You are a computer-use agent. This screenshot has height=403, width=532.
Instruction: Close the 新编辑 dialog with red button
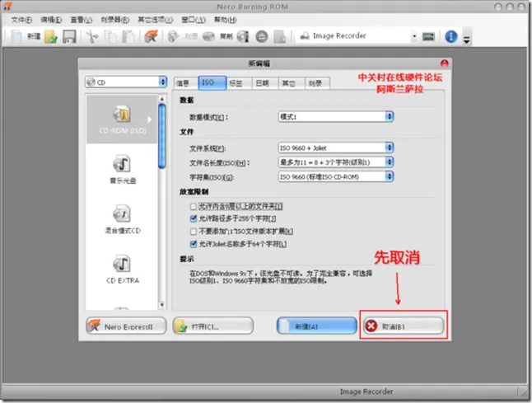[x=444, y=63]
